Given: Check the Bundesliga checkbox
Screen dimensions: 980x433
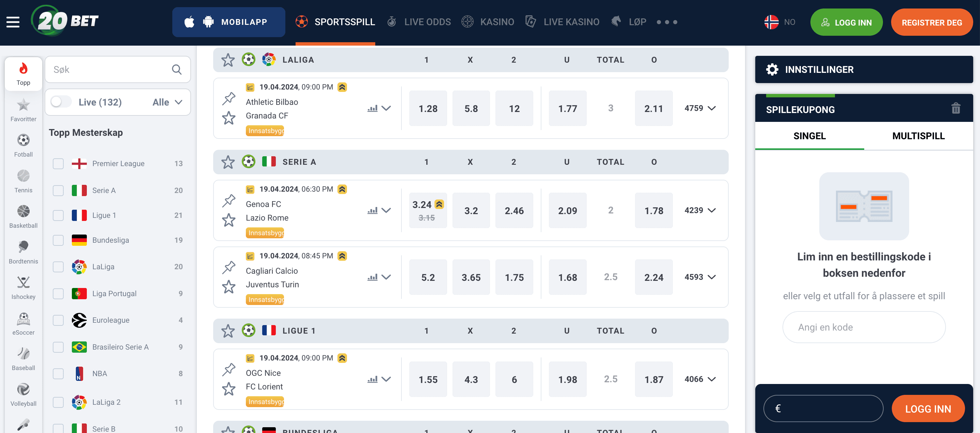Looking at the screenshot, I should coord(58,240).
